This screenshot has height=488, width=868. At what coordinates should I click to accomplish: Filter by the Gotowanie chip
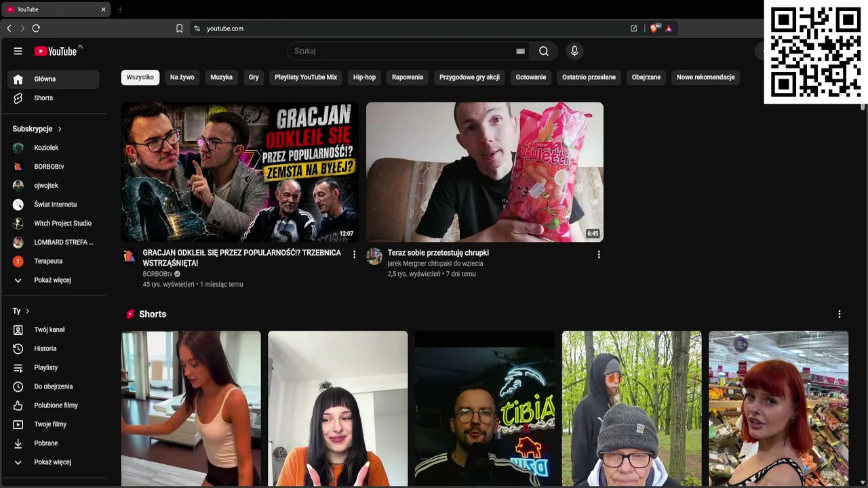tap(531, 77)
